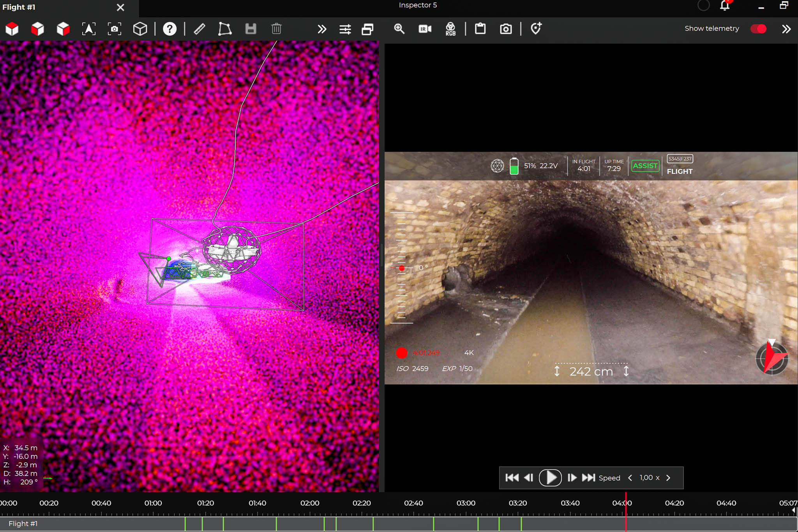The height and width of the screenshot is (532, 798).
Task: Expand the 3D toolbar overflow chevrons
Action: click(321, 29)
